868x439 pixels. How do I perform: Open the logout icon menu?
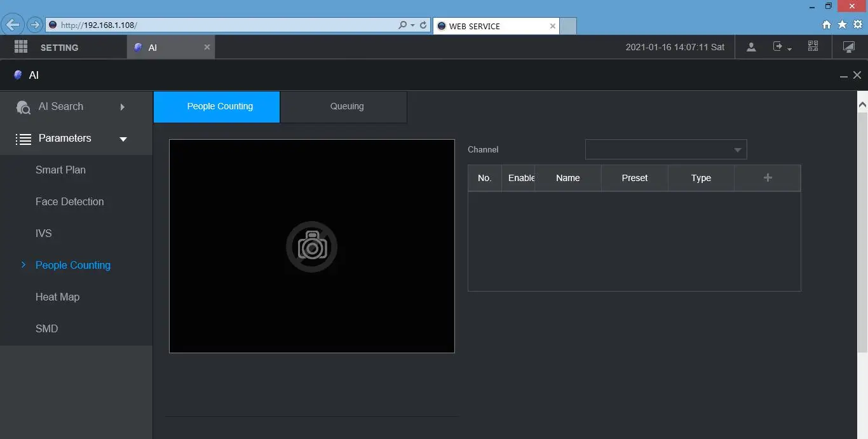pos(782,47)
